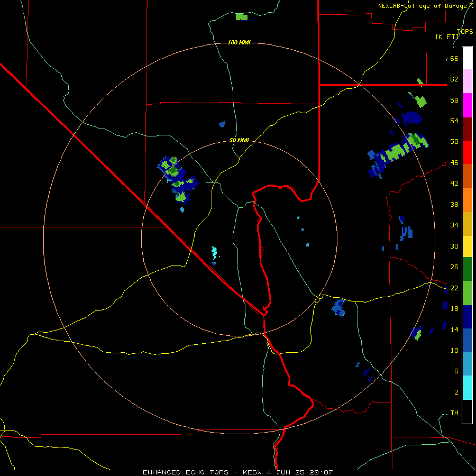The image size is (476, 476).
Task: Select the light green legend swatch
Action: 467,293
